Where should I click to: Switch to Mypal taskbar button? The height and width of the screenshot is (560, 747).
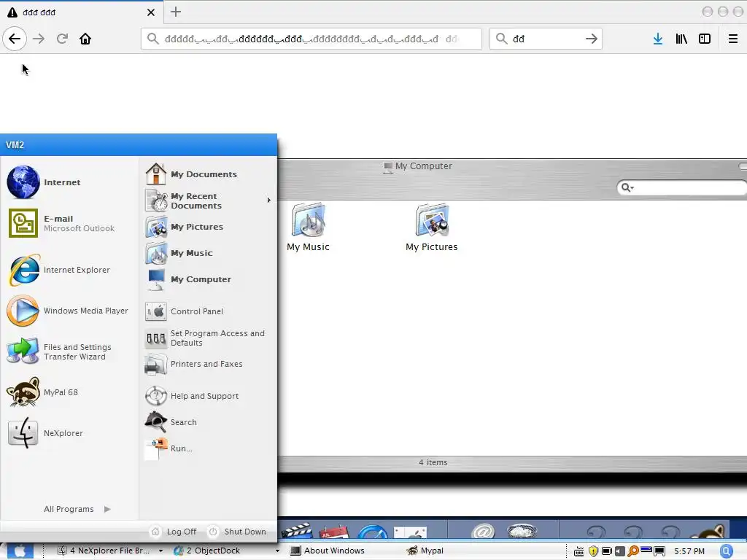tap(425, 551)
